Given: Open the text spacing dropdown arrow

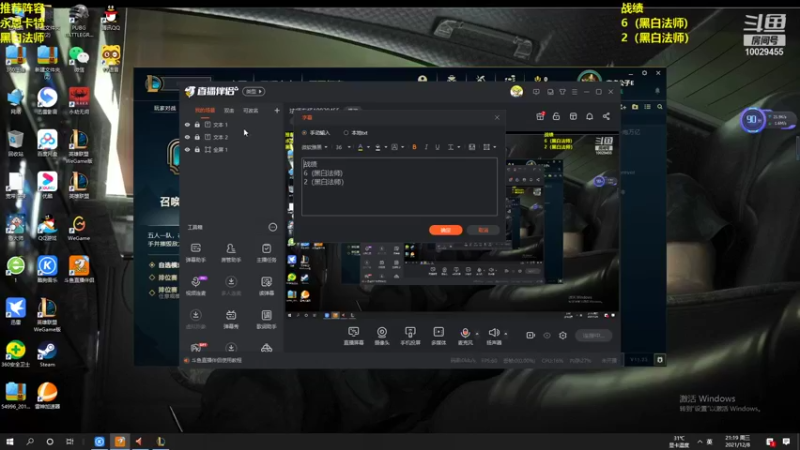Looking at the screenshot, I should [459, 147].
